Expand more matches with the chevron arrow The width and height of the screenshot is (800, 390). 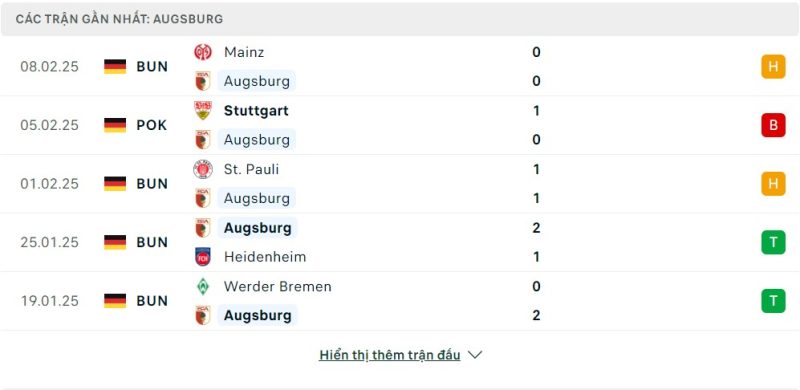coord(474,355)
